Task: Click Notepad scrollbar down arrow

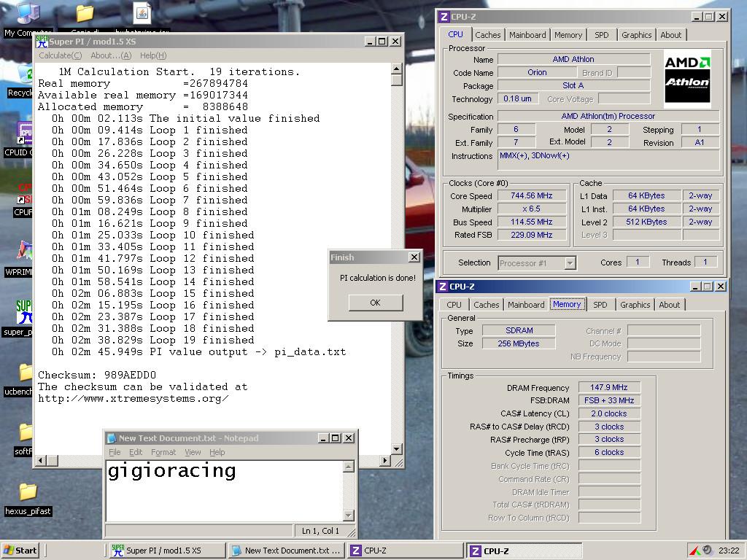Action: (349, 516)
